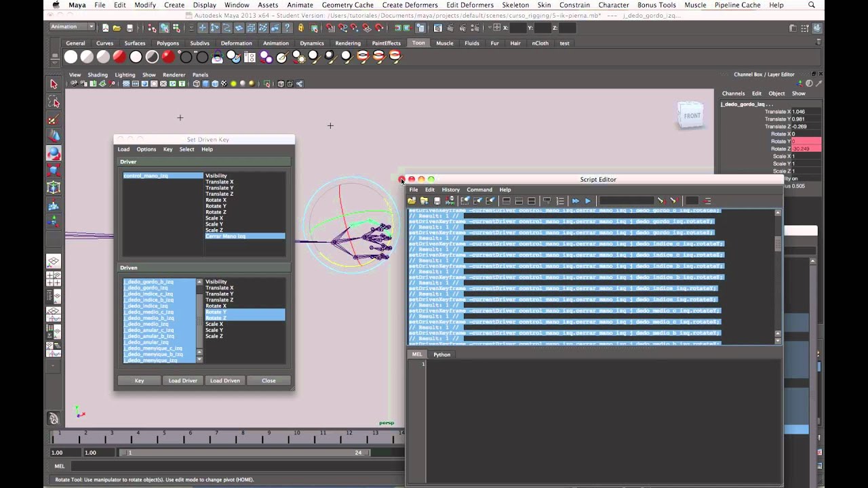Image resolution: width=868 pixels, height=488 pixels.
Task: Click the Open Scene folder icon
Action: pos(117,28)
